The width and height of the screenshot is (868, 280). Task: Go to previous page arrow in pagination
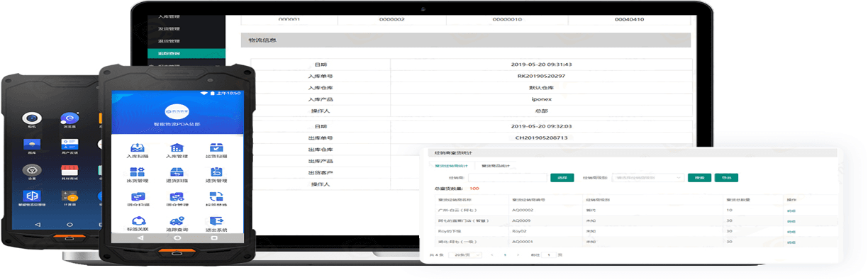coord(491,254)
